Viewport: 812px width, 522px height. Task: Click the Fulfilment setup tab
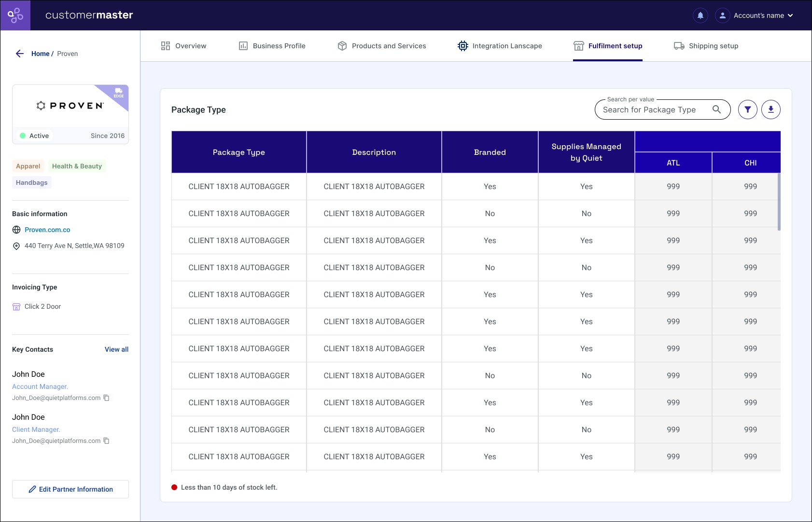608,46
